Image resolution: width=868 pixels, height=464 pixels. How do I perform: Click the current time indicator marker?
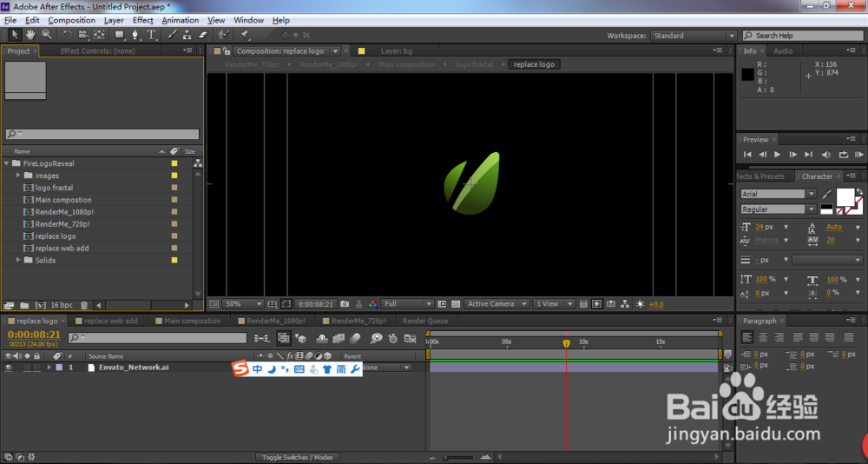[566, 344]
